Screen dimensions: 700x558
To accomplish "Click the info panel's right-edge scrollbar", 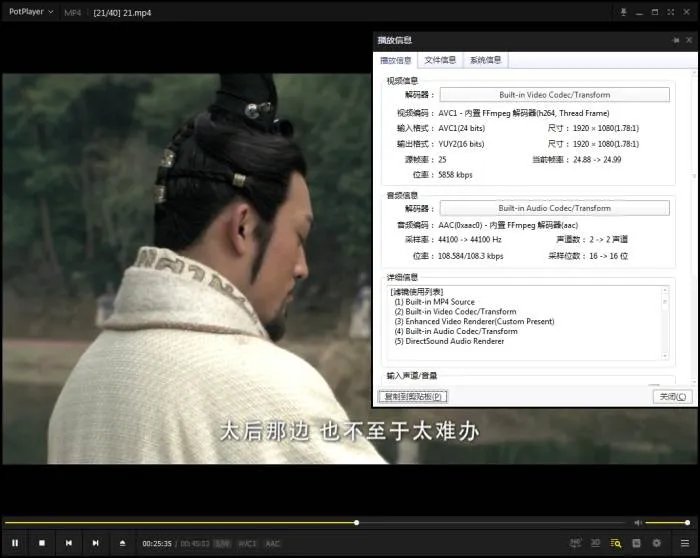I will tap(694, 228).
